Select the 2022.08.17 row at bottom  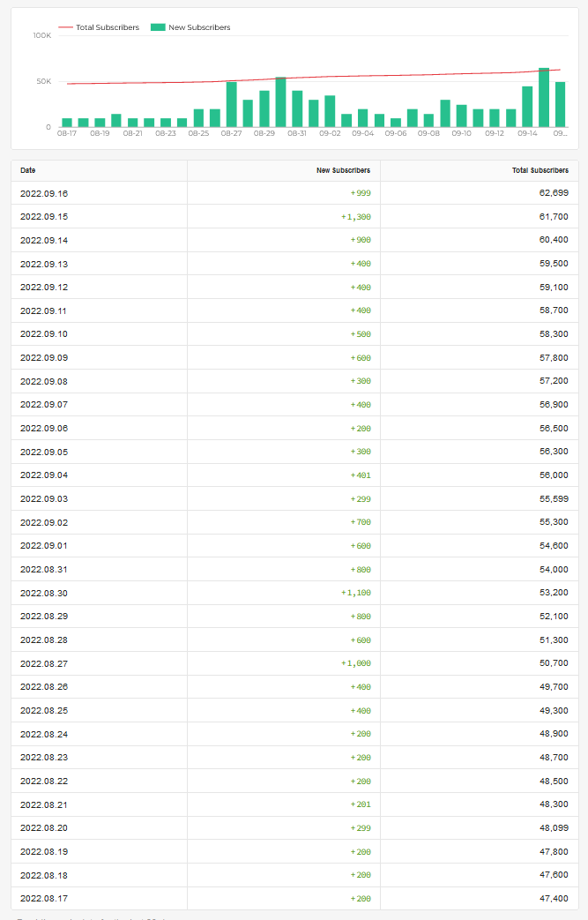pyautogui.click(x=294, y=898)
